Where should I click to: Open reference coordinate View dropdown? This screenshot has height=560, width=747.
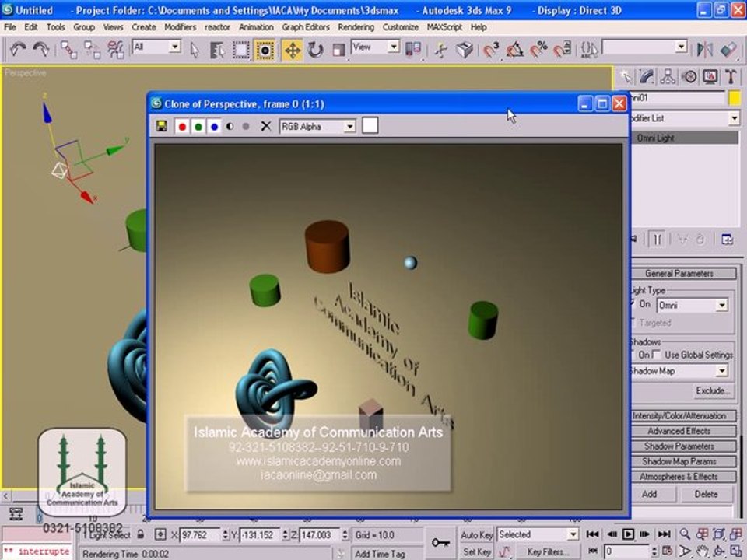tap(393, 47)
